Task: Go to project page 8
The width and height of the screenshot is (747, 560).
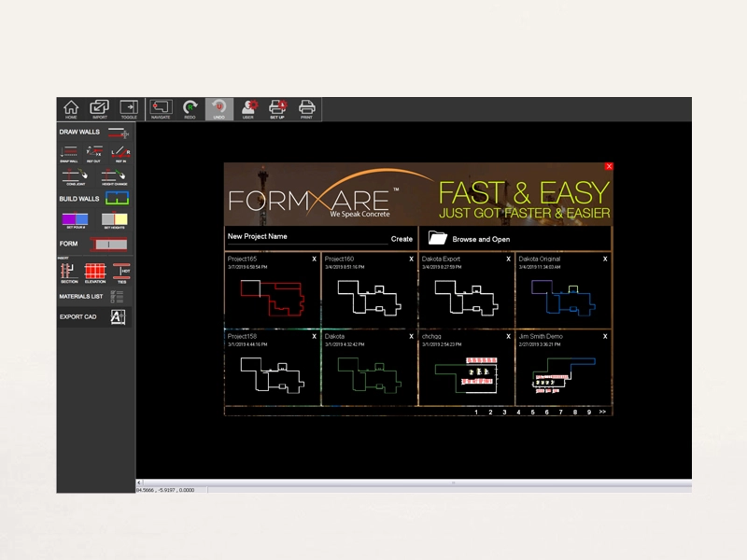Action: [575, 412]
